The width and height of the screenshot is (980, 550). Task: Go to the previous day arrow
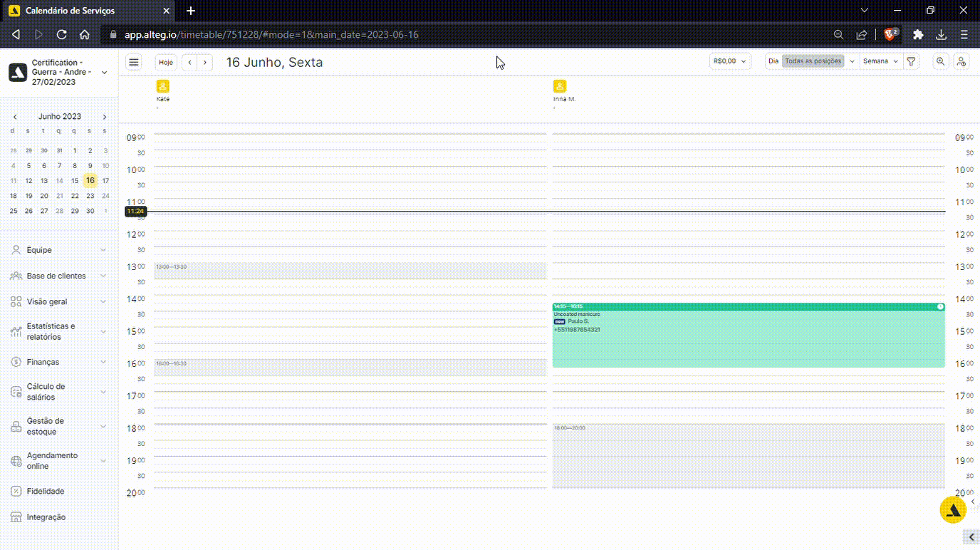[189, 63]
